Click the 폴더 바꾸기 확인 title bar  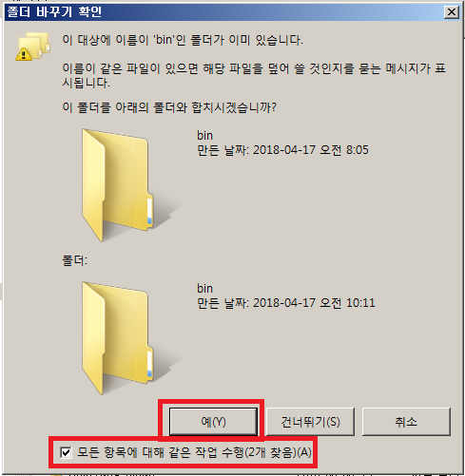coord(223,12)
